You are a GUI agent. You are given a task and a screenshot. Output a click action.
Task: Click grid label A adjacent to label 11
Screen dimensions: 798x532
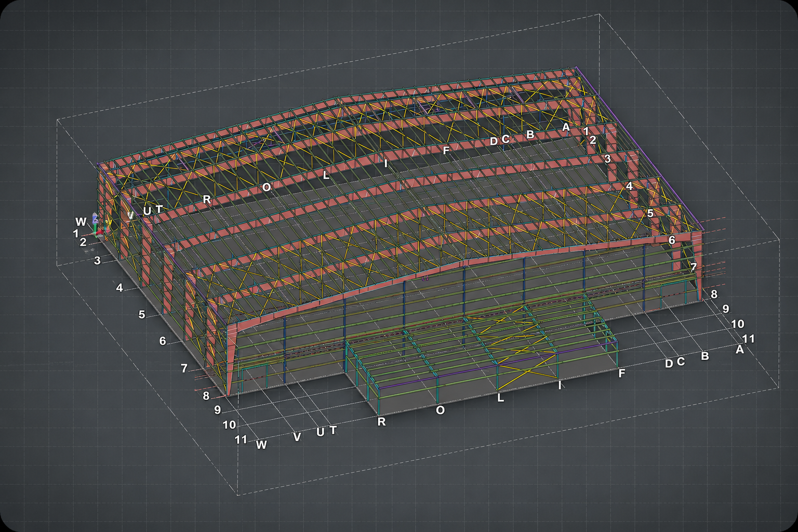(x=740, y=350)
